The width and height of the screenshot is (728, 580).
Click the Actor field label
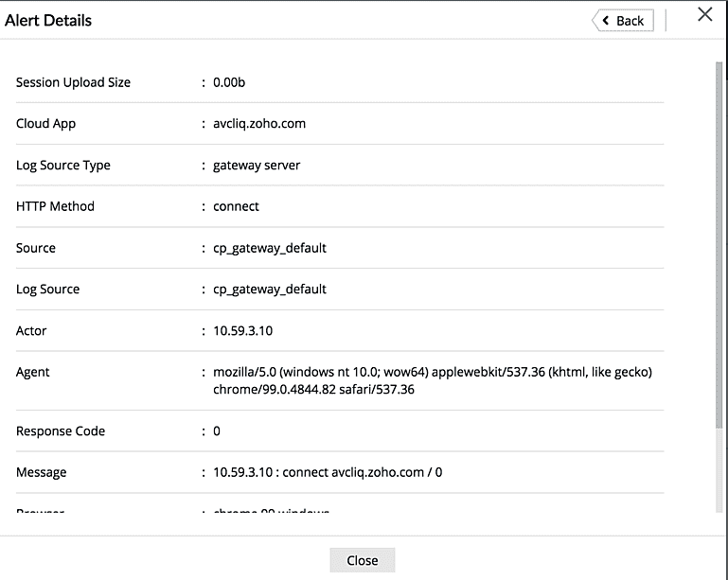pyautogui.click(x=31, y=331)
